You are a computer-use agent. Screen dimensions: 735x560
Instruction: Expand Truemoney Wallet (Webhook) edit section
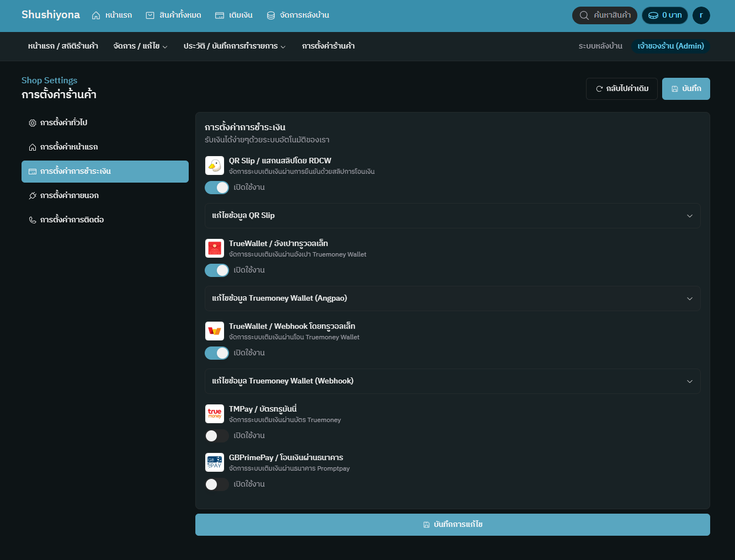tap(452, 381)
